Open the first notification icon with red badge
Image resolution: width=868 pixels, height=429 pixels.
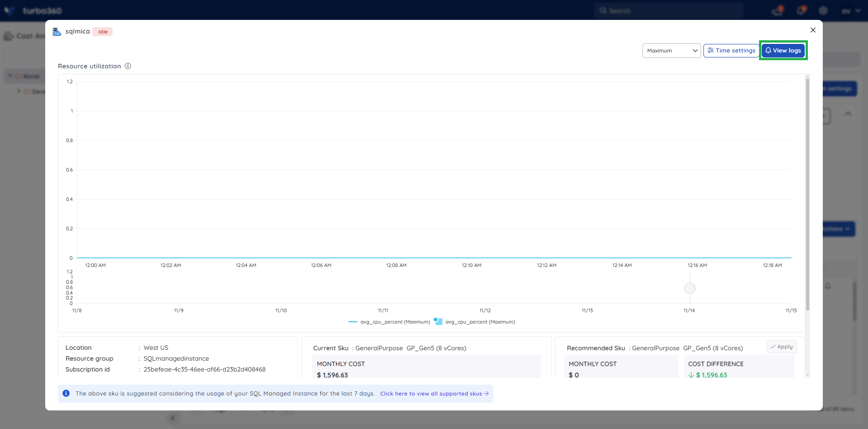pyautogui.click(x=778, y=10)
